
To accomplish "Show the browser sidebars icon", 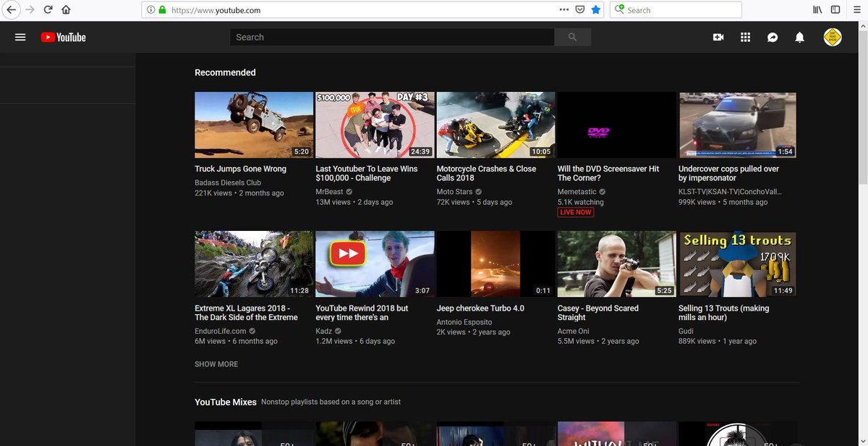I will [x=836, y=10].
